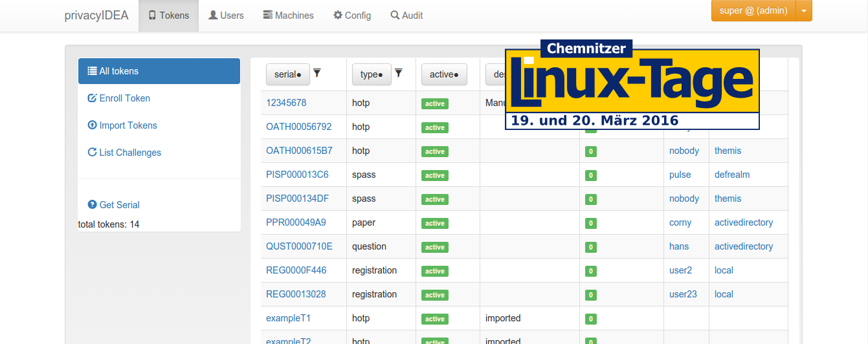
Task: Sort by the active column button
Action: coord(444,74)
